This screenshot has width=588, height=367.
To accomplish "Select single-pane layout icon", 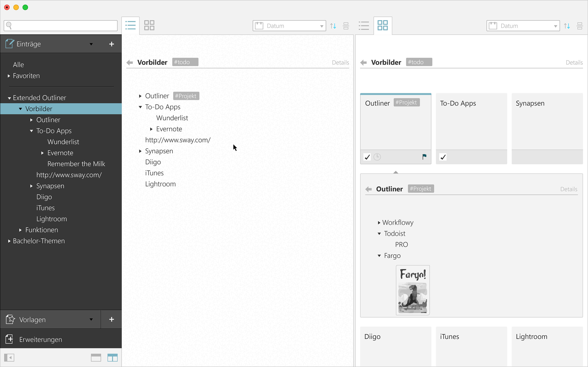I will click(96, 358).
